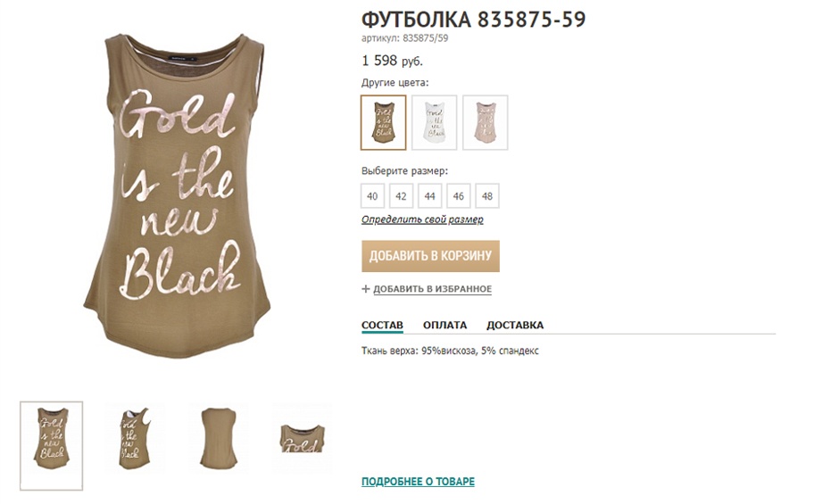Show the front view thumbnail
Screen dimensions: 814x504
52,446
